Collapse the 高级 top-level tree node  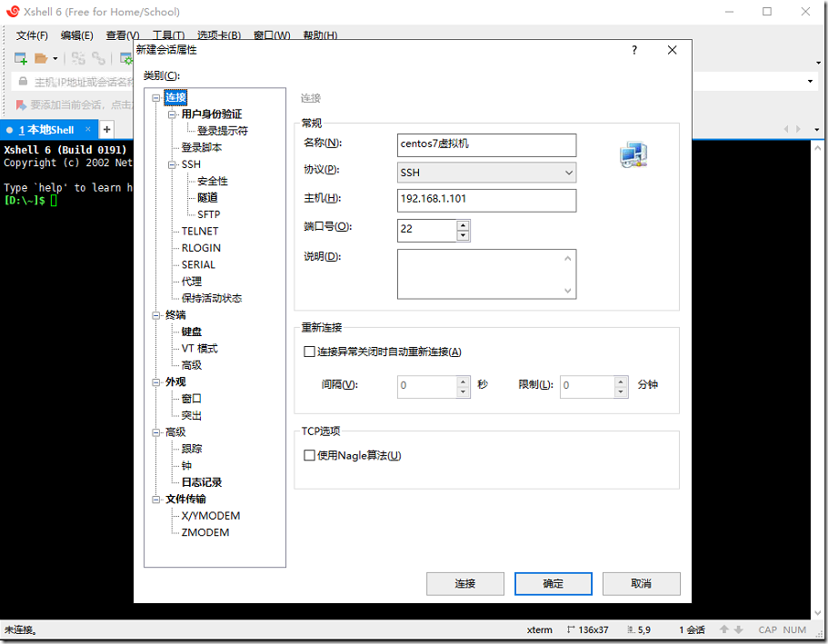156,432
